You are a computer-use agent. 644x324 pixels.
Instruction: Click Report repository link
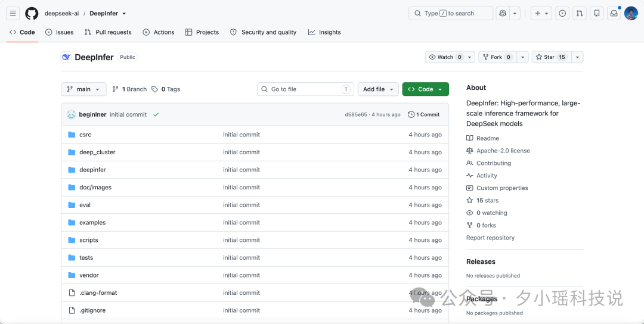click(490, 238)
